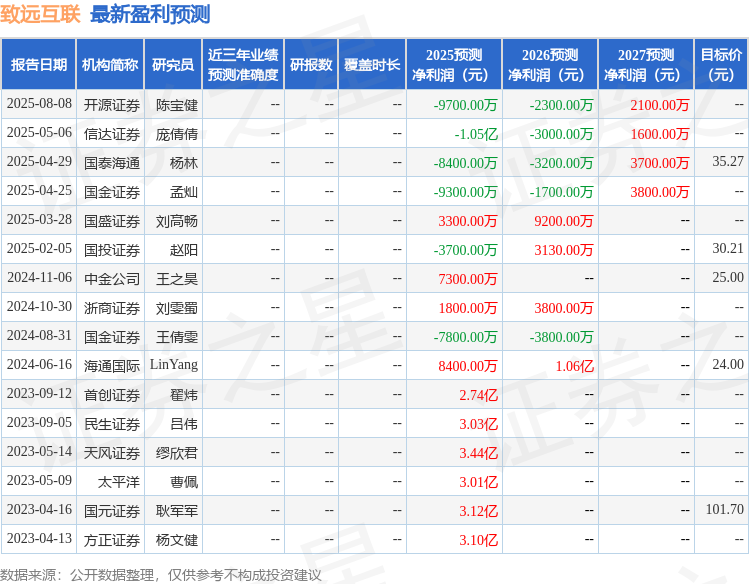This screenshot has height=584, width=749.
Task: Click the date cell 2025-04-25
Action: (x=39, y=191)
